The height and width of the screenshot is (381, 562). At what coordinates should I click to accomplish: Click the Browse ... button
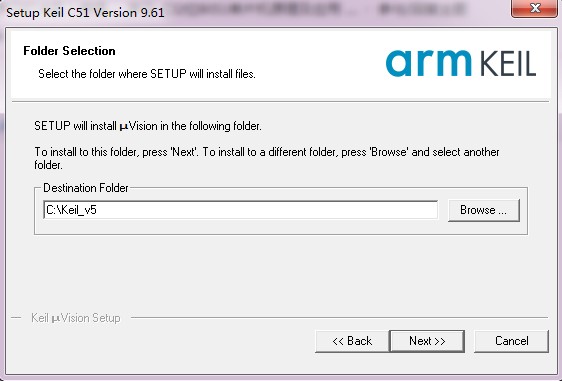484,210
